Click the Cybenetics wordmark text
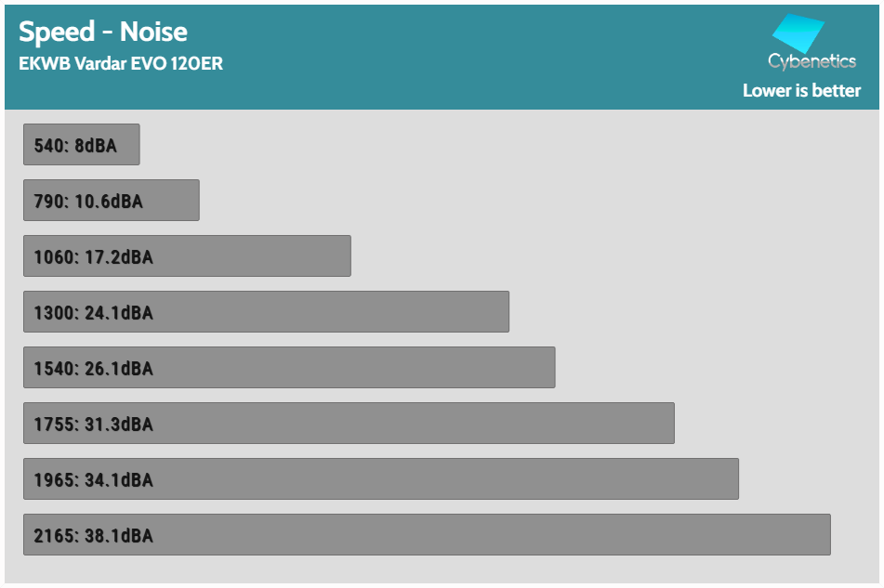This screenshot has height=588, width=884. point(811,61)
